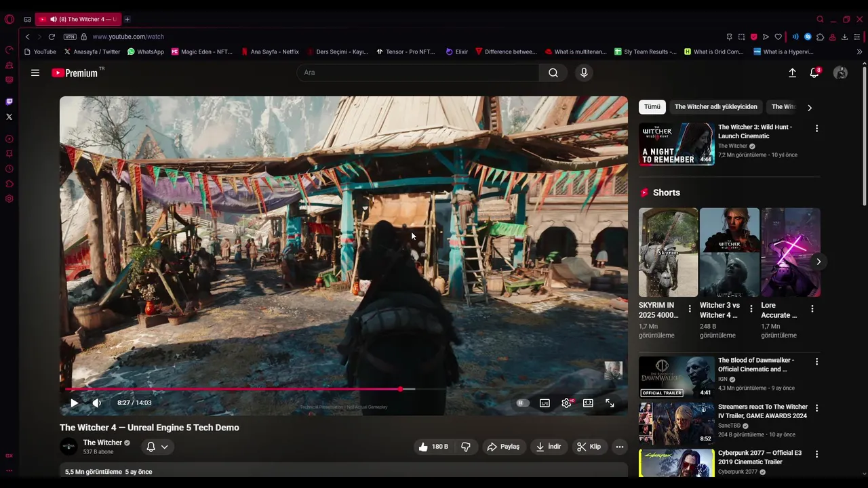
Task: Open notification preferences dropdown for The Witcher
Action: pyautogui.click(x=157, y=447)
